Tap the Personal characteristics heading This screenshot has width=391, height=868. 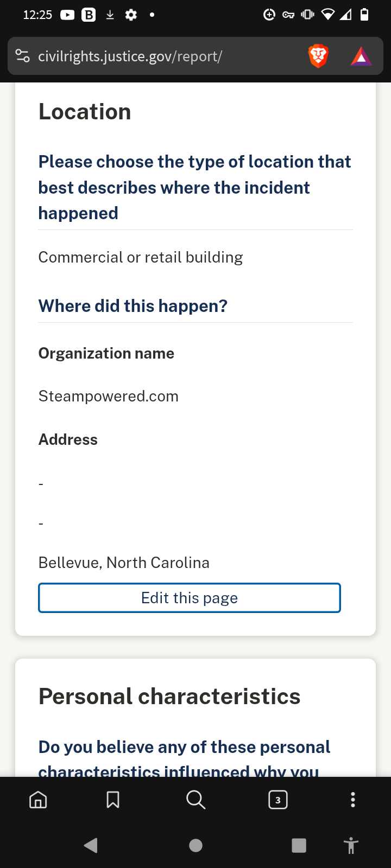click(x=169, y=696)
